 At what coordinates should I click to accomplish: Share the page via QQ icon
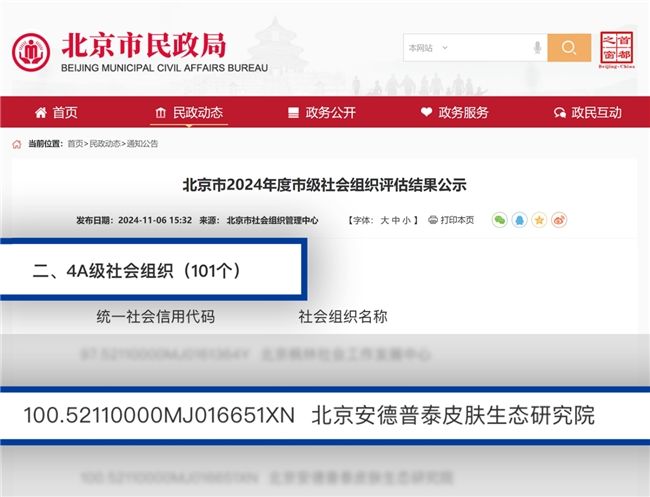[519, 220]
